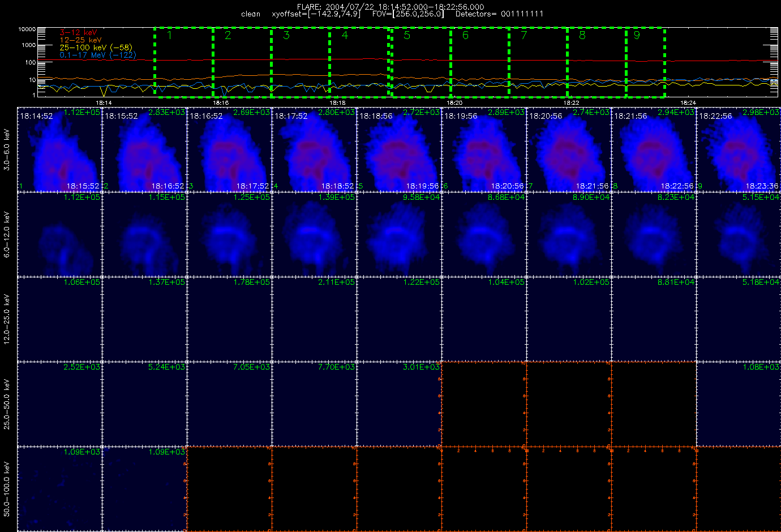Viewport: 781px width, 532px height.
Task: Select the '1.08E+03' value in the 25-50 keV row
Action: (761, 367)
